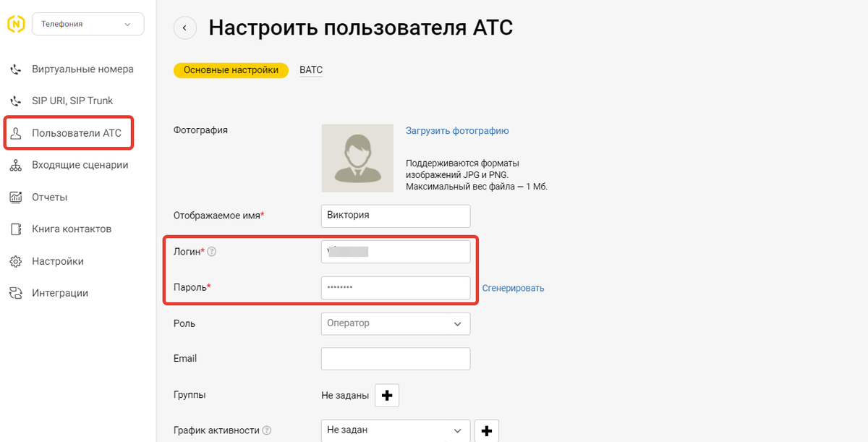Click the Книга контактов book icon
868x442 pixels.
coord(16,229)
